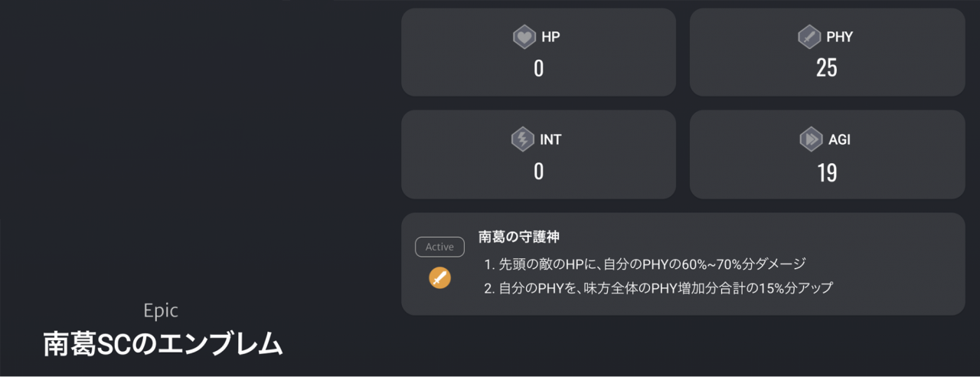980x377 pixels.
Task: Click the AGI double-arrow icon
Action: pyautogui.click(x=811, y=139)
